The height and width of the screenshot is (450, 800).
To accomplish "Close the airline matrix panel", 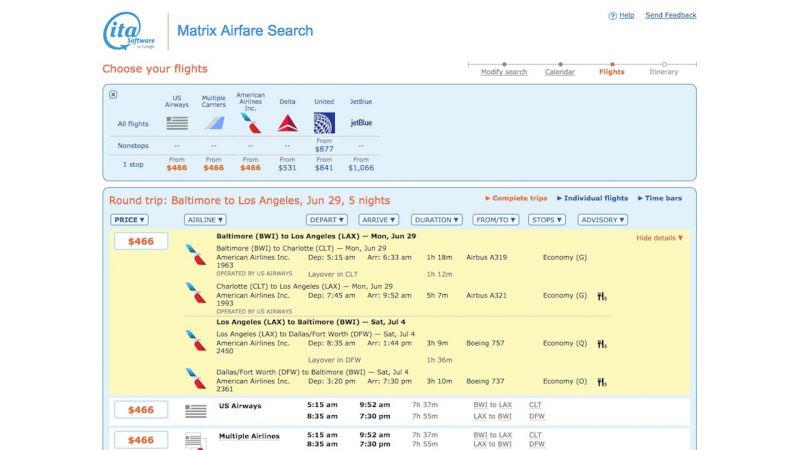I will 113,95.
